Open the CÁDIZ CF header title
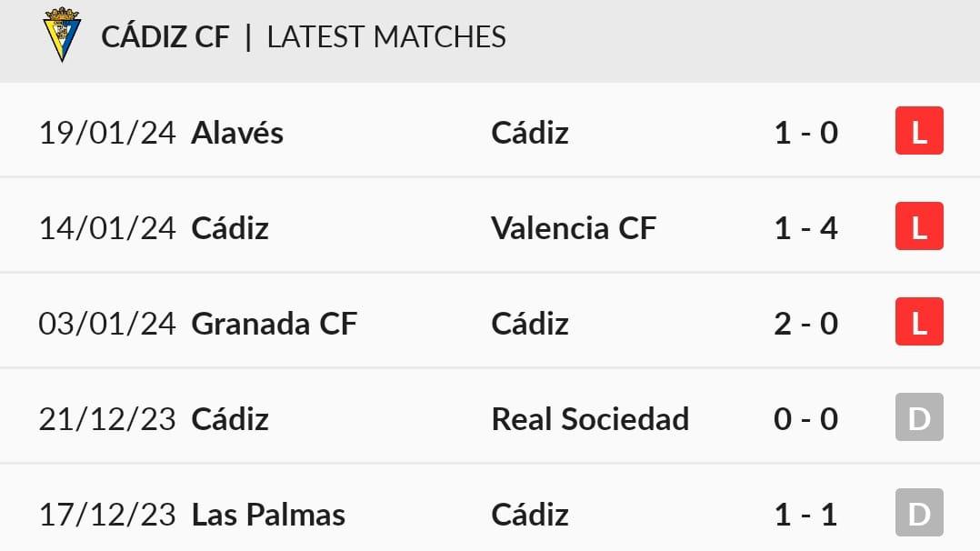 pos(165,37)
